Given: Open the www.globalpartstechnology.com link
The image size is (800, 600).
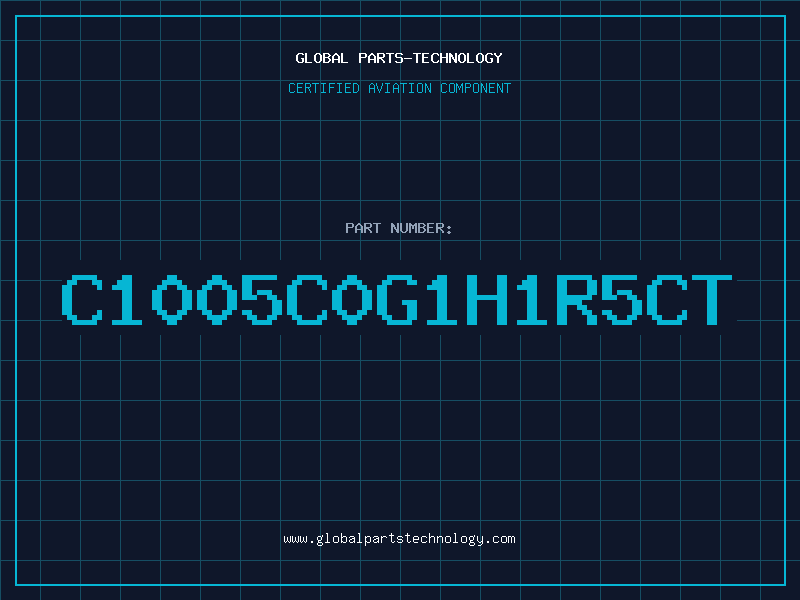Looking at the screenshot, I should pos(399,539).
